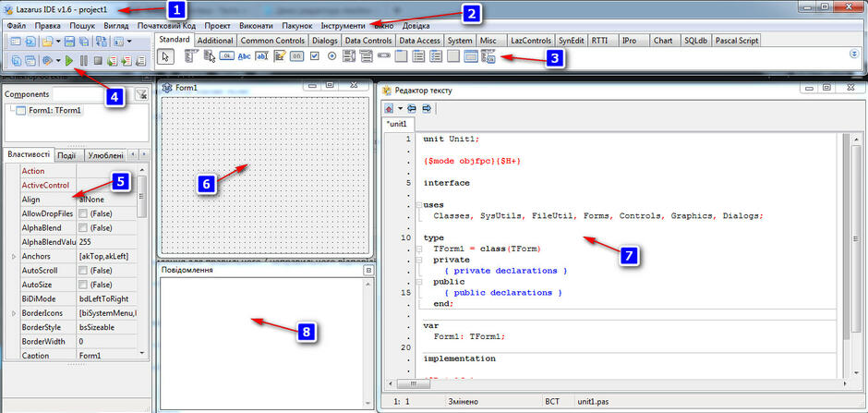Select the TMemo component icon
The image size is (868, 413).
click(x=280, y=56)
